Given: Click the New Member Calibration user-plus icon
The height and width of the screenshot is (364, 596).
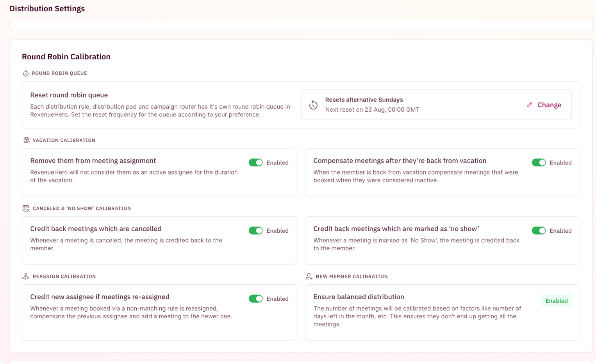Looking at the screenshot, I should 309,277.
